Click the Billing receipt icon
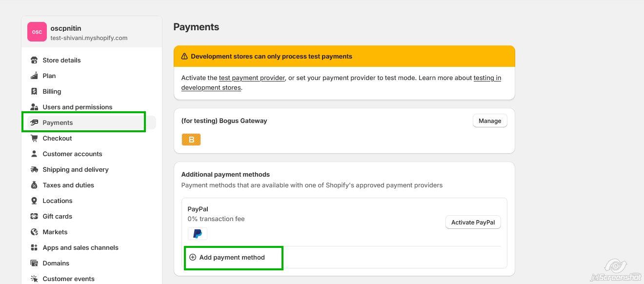 (34, 92)
